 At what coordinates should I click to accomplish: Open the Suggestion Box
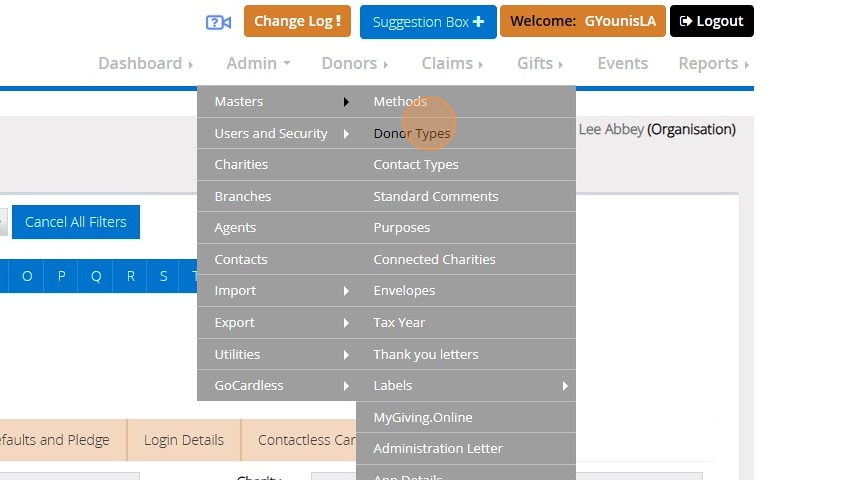pyautogui.click(x=428, y=22)
